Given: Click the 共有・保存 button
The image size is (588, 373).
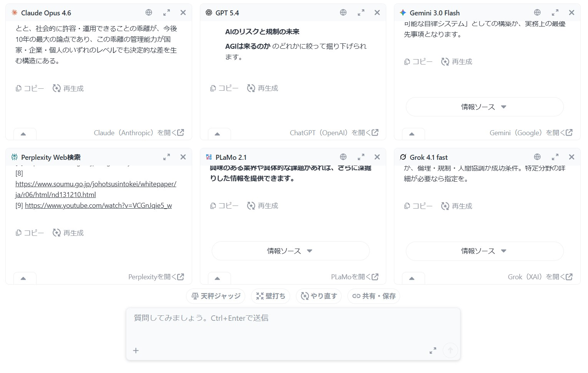Looking at the screenshot, I should pos(374,296).
